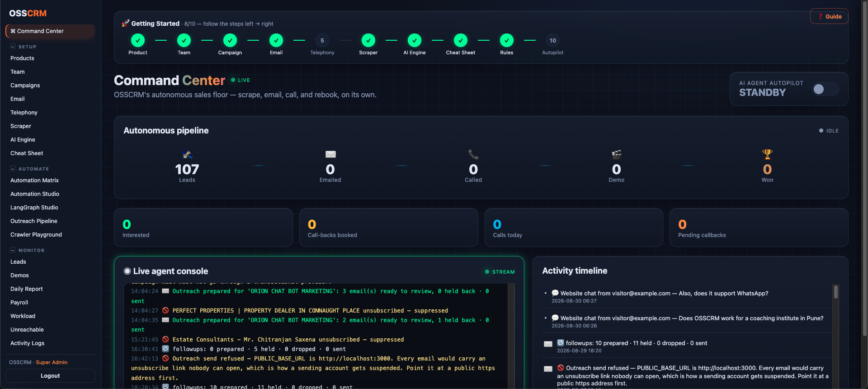Image resolution: width=868 pixels, height=389 pixels.
Task: Click the Rules step checkmark icon
Action: point(507,40)
